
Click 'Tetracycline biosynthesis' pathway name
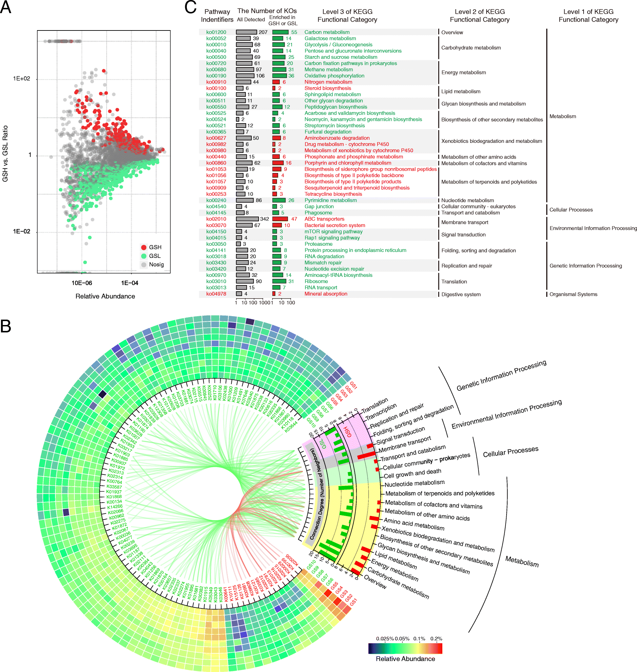tap(333, 194)
